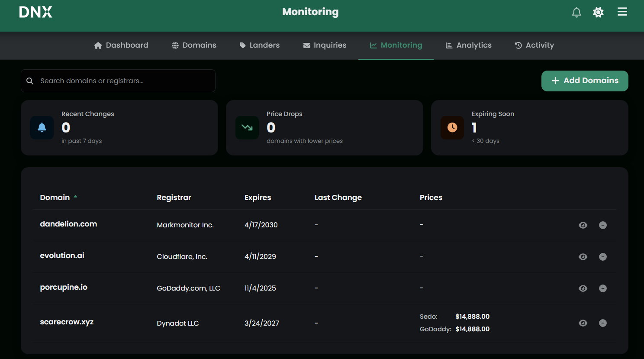644x359 pixels.
Task: Remove evolution.ai using the minus button
Action: [603, 256]
